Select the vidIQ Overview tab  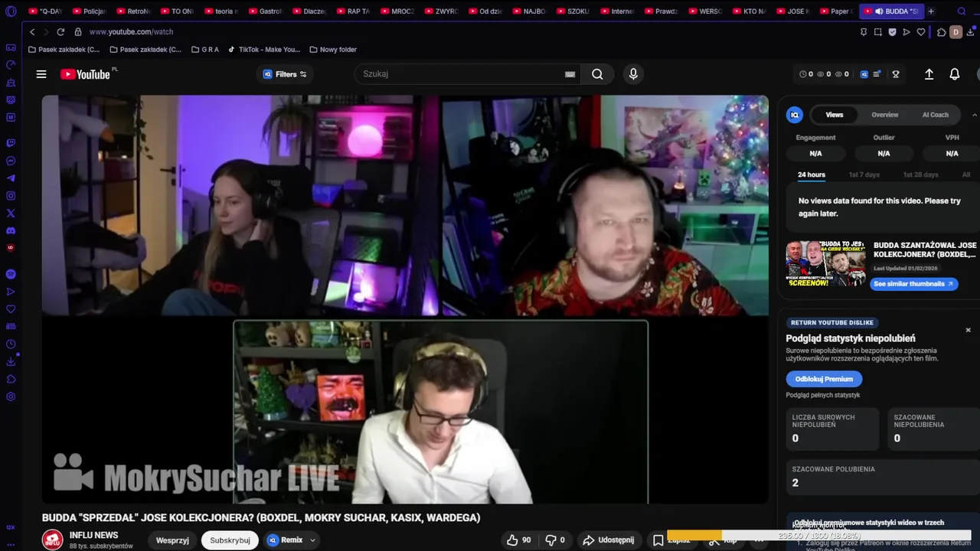point(885,115)
